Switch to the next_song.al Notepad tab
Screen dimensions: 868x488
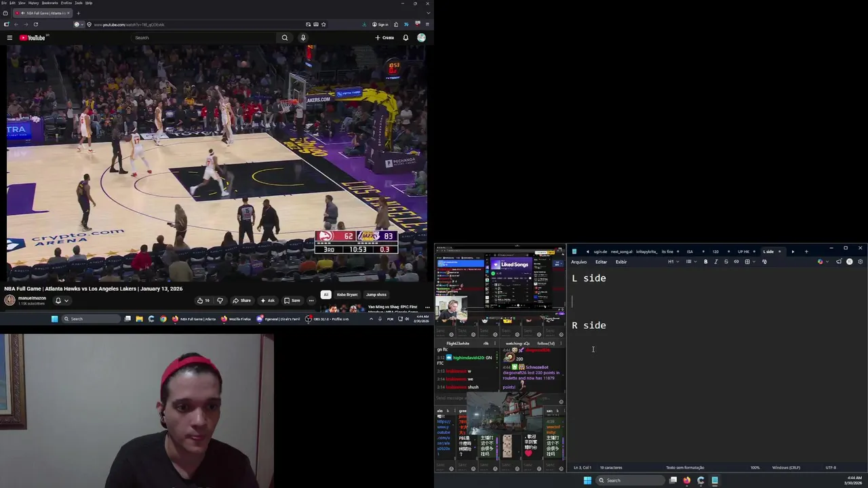pyautogui.click(x=621, y=251)
